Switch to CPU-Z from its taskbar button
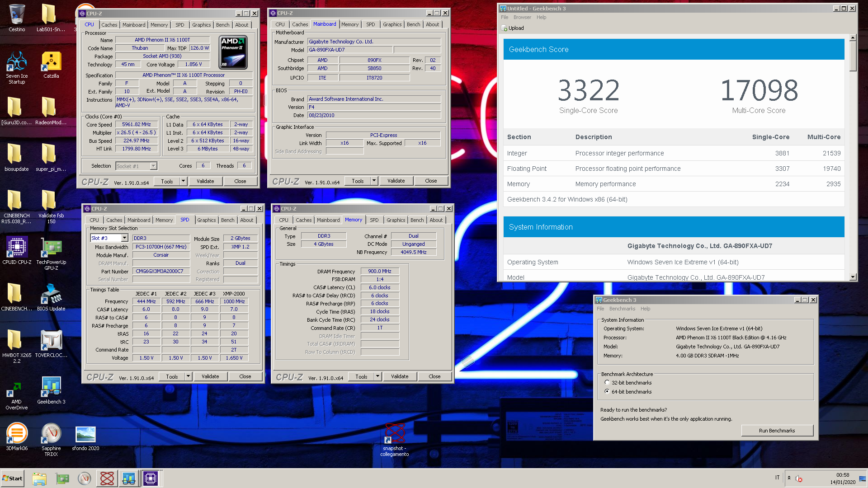This screenshot has width=868, height=488. [x=151, y=478]
